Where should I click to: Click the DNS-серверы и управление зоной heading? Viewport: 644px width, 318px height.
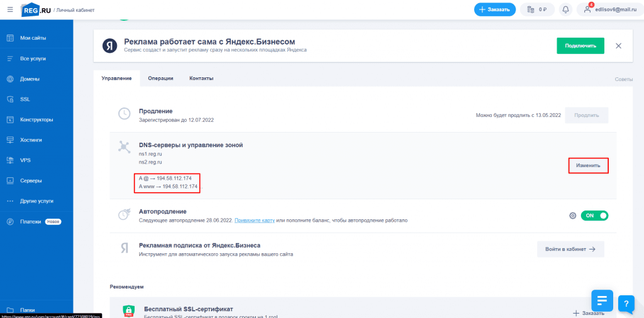click(x=191, y=145)
